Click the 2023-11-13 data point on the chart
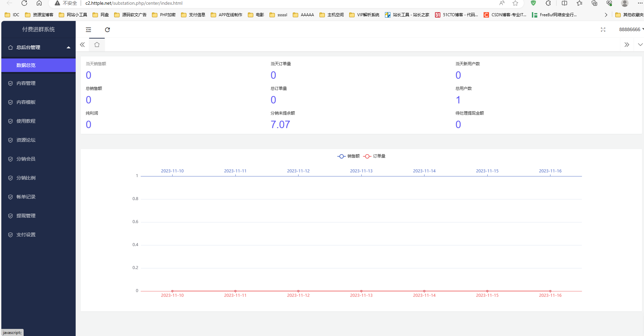Screen dimensions: 644x336 pyautogui.click(x=361, y=291)
